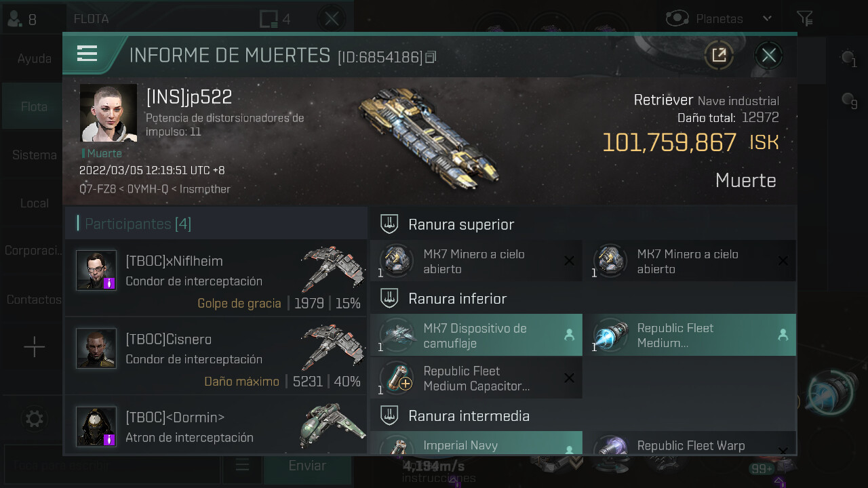Viewport: 868px width, 488px height.
Task: Open chat settings gear icon
Action: click(x=34, y=419)
